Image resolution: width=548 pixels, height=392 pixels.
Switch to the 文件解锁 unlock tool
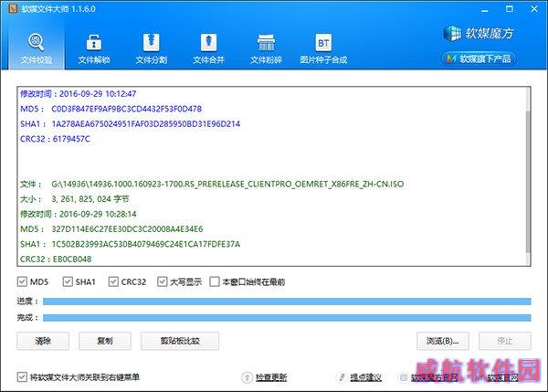pos(94,48)
